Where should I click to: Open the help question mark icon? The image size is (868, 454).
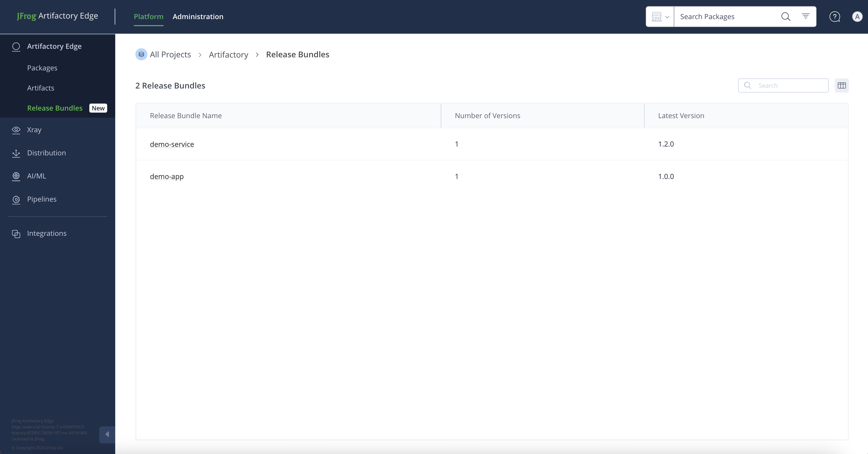pyautogui.click(x=834, y=17)
